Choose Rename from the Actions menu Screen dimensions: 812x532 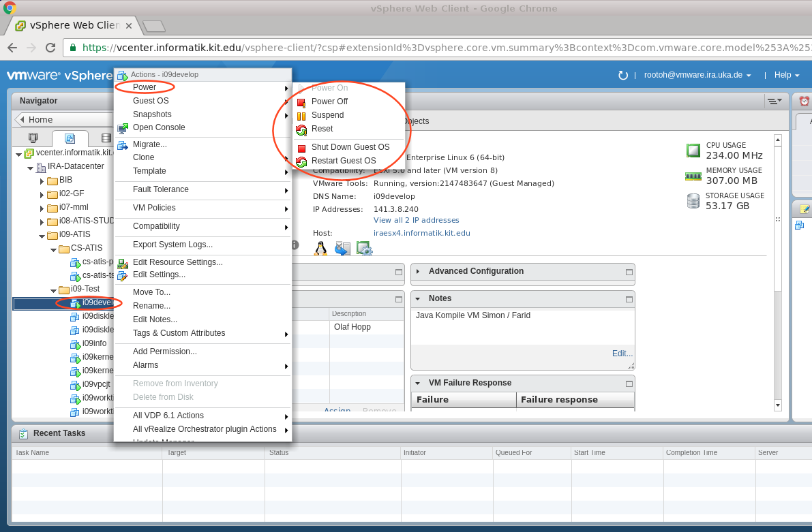tap(202, 306)
